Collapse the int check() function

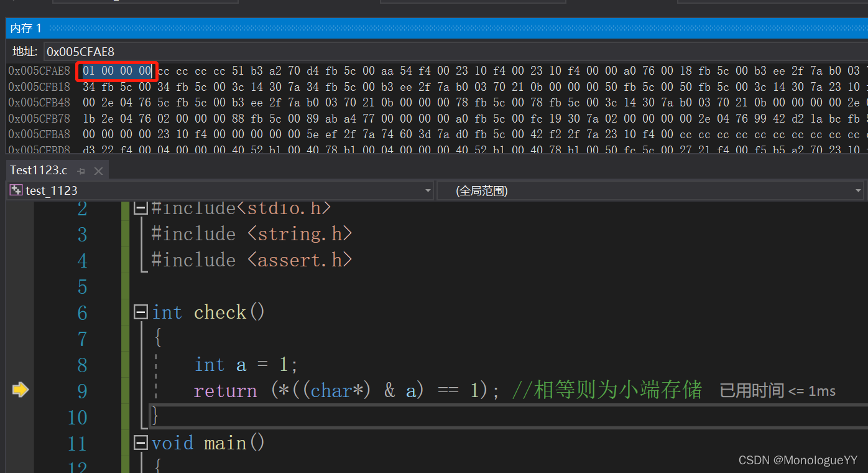click(x=141, y=312)
